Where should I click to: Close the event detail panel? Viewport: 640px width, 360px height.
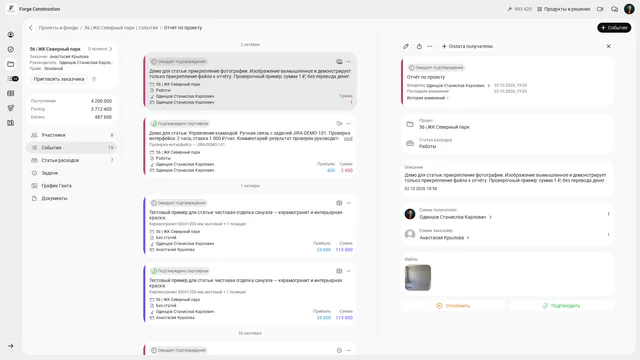click(609, 47)
